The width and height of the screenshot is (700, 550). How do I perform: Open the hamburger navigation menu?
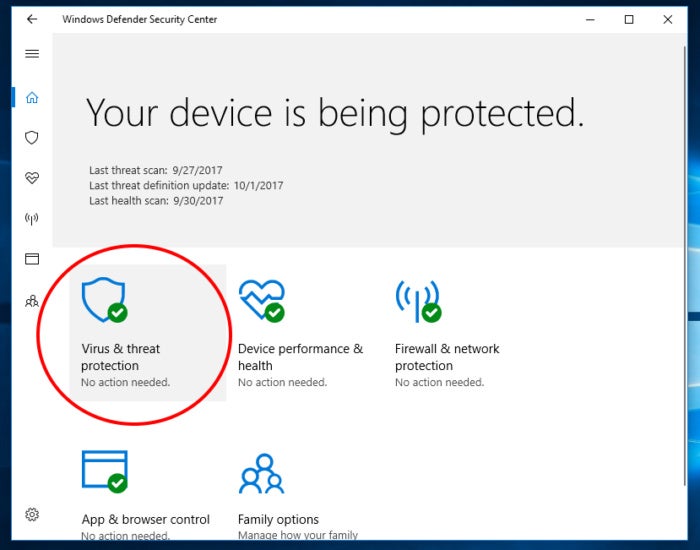pyautogui.click(x=32, y=54)
